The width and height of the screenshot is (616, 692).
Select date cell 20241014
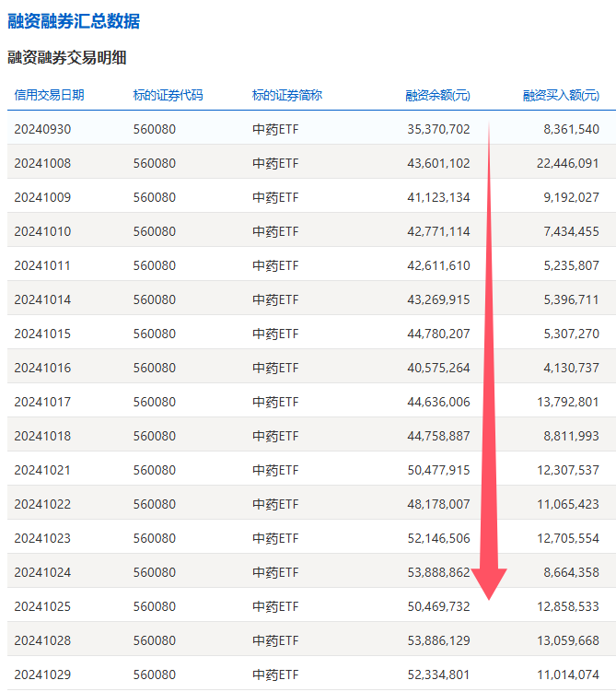pyautogui.click(x=42, y=299)
